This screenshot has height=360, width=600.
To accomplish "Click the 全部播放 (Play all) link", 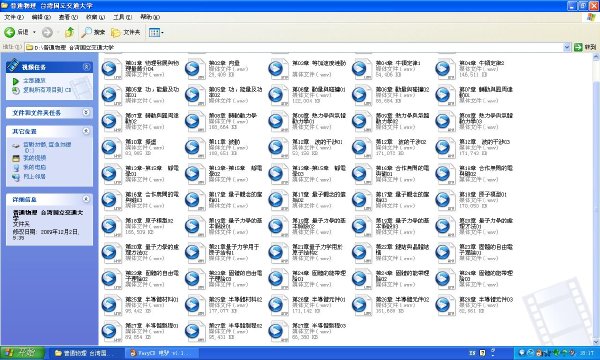I will 34,81.
